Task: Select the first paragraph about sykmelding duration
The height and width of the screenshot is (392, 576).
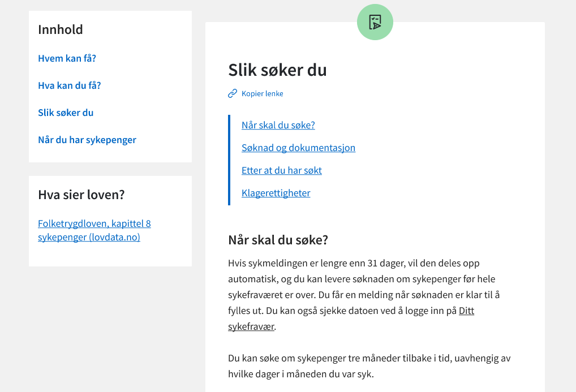Action: tap(368, 294)
